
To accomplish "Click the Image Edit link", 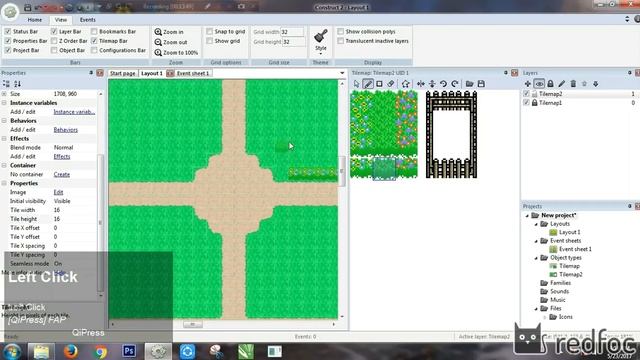I will 58,192.
